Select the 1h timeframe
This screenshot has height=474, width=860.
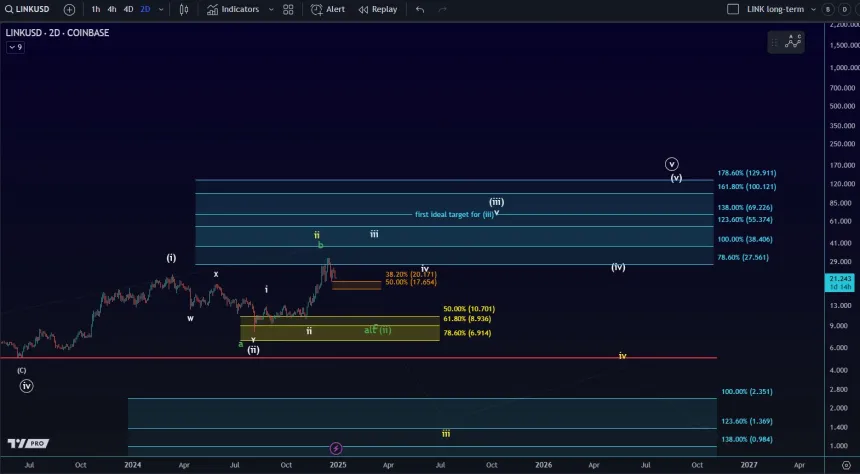(95, 9)
